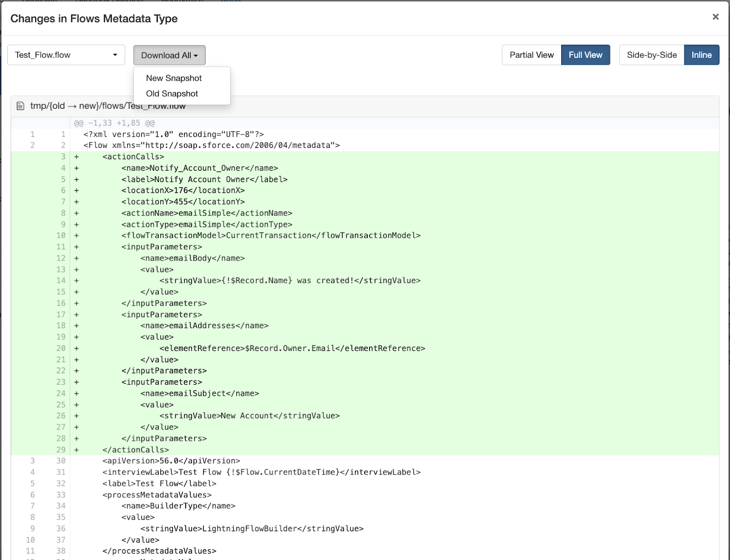This screenshot has width=730, height=560.
Task: Click the file icon beside tmp path
Action: pos(20,106)
